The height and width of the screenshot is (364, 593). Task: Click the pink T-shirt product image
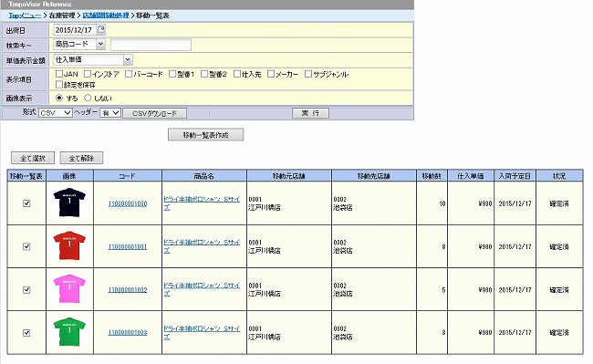pyautogui.click(x=69, y=289)
